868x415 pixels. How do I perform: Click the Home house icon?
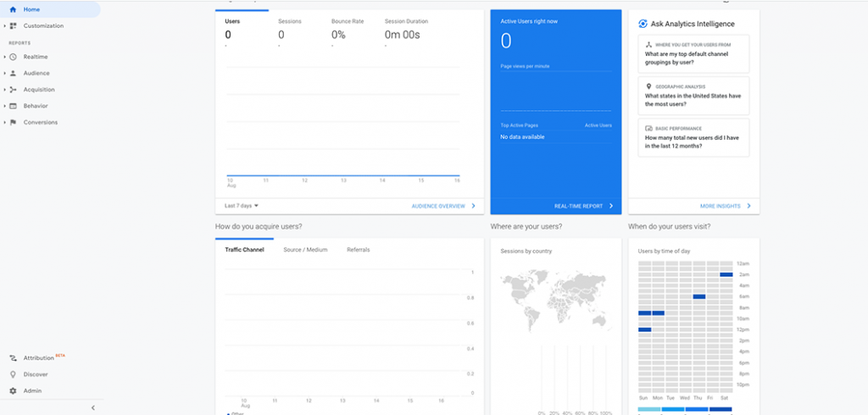tap(13, 9)
